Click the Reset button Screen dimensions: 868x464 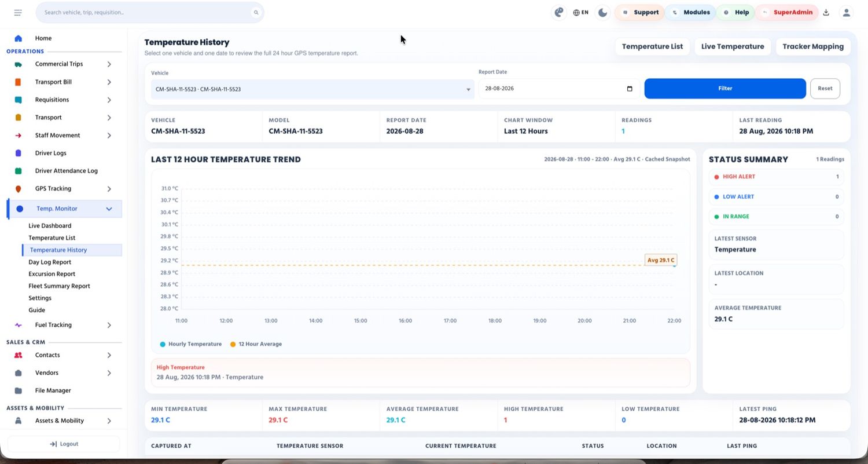[825, 89]
